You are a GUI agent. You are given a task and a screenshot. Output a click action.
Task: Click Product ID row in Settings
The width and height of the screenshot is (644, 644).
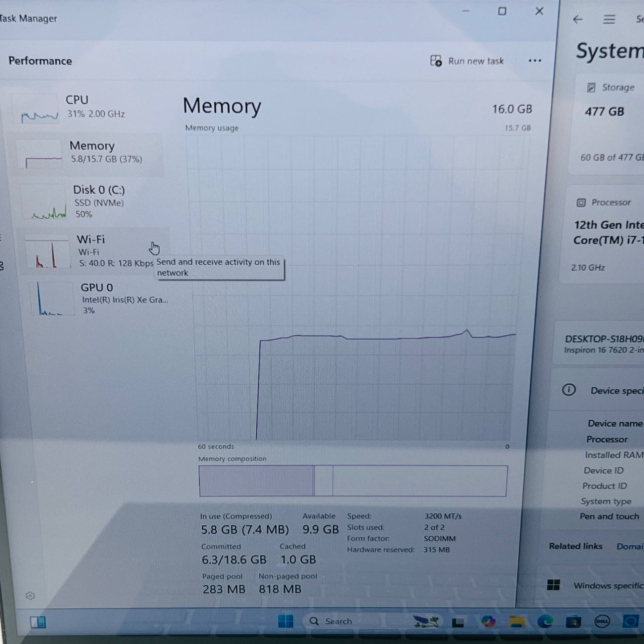coord(604,486)
